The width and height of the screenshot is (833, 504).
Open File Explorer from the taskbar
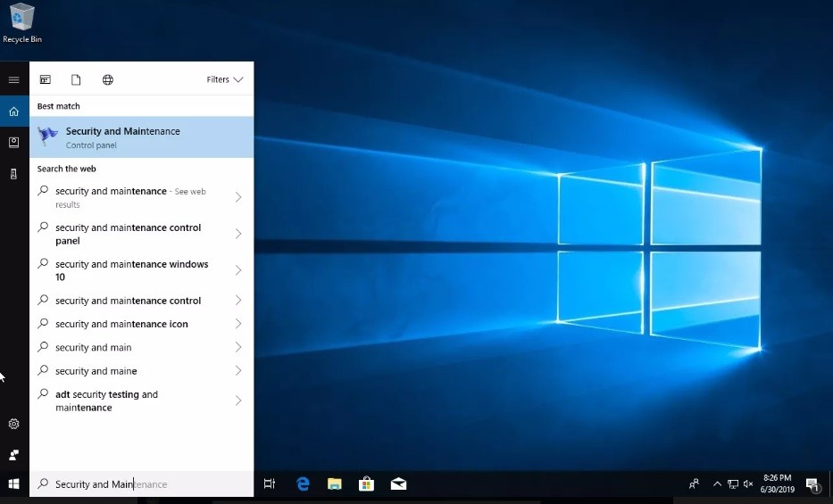pyautogui.click(x=334, y=483)
